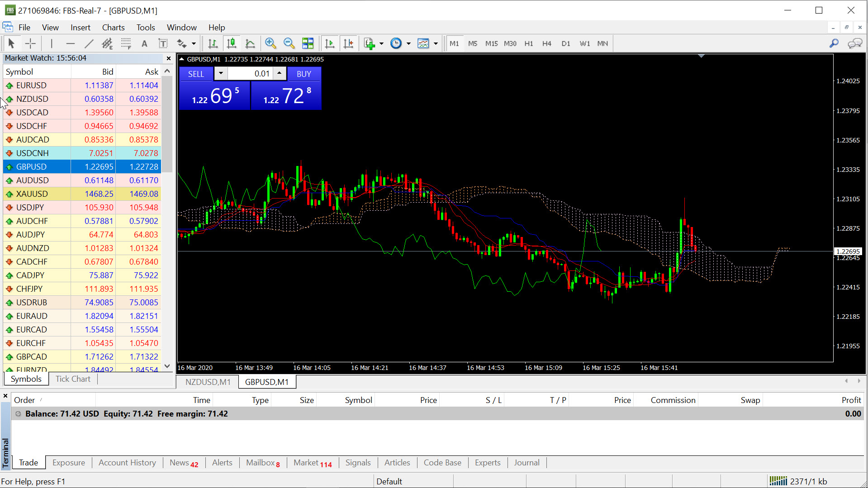Select the equidistant channel tool
The width and height of the screenshot is (868, 488).
[107, 43]
